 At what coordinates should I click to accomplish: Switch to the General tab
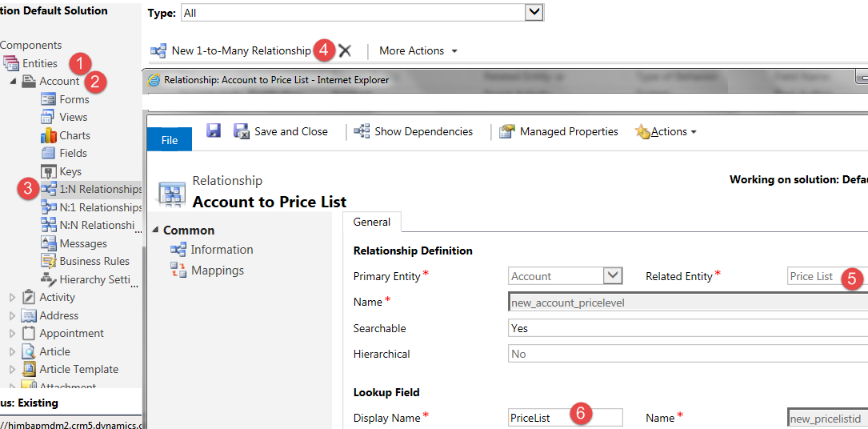point(372,222)
